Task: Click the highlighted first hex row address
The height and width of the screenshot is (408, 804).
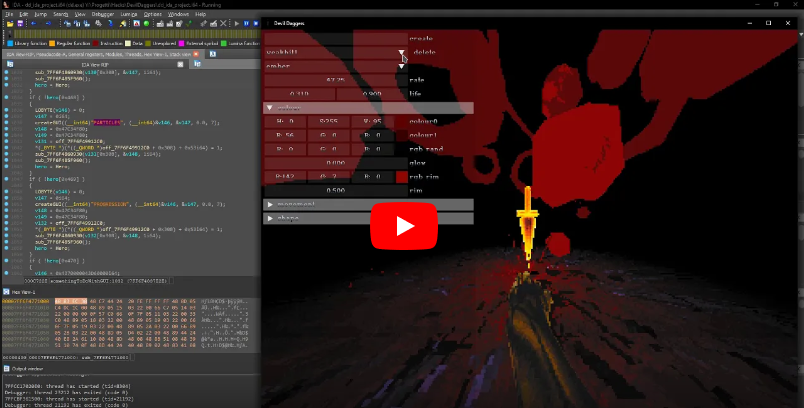Action: point(26,301)
